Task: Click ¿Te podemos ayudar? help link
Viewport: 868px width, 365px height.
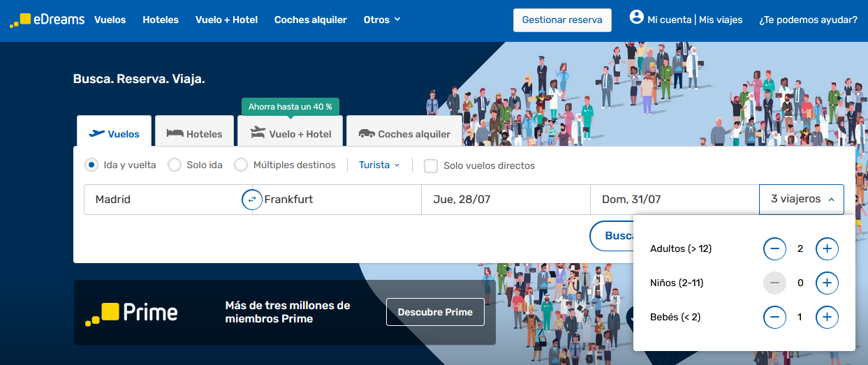Action: (808, 20)
